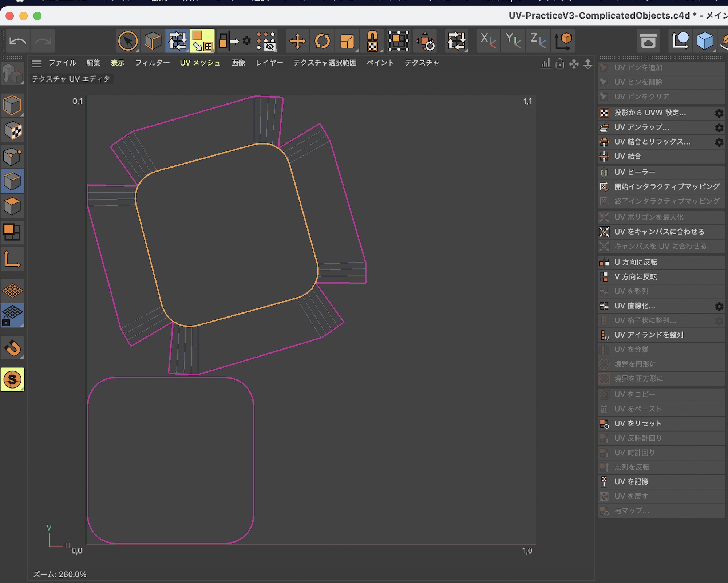Click the hamburger menu icon in UV editor
Viewport: 728px width, 583px height.
(36, 63)
